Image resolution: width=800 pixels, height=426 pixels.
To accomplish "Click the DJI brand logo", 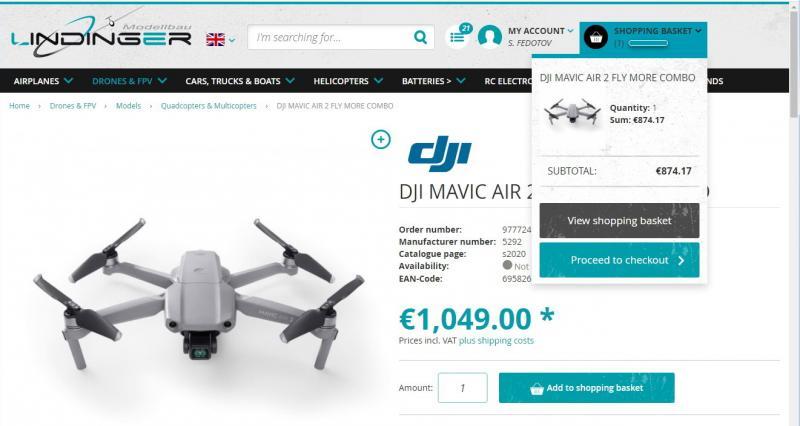I will point(439,151).
